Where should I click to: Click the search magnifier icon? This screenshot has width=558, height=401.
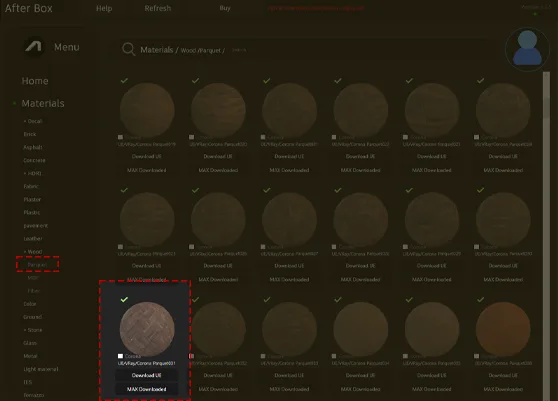point(128,49)
